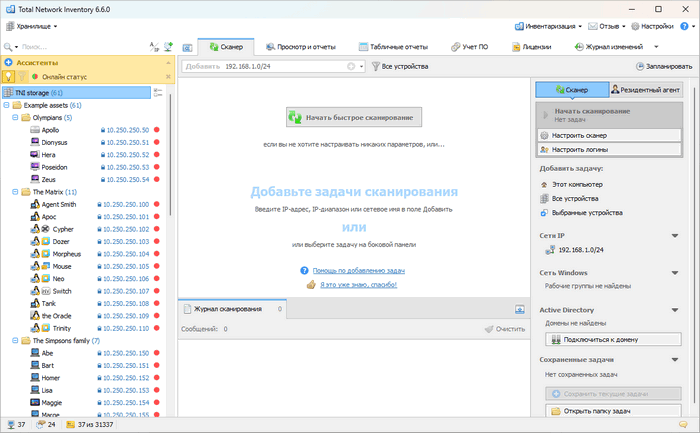This screenshot has width=700, height=433.
Task: Click the screen icon in scan log header
Action: (x=519, y=310)
